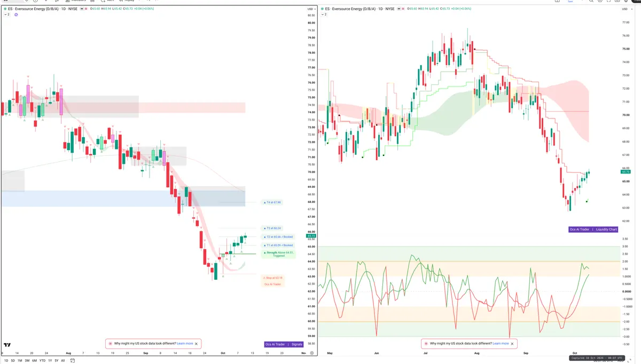
Task: Click the +0.04 (+0.06%) change in left header
Action: [144, 9]
